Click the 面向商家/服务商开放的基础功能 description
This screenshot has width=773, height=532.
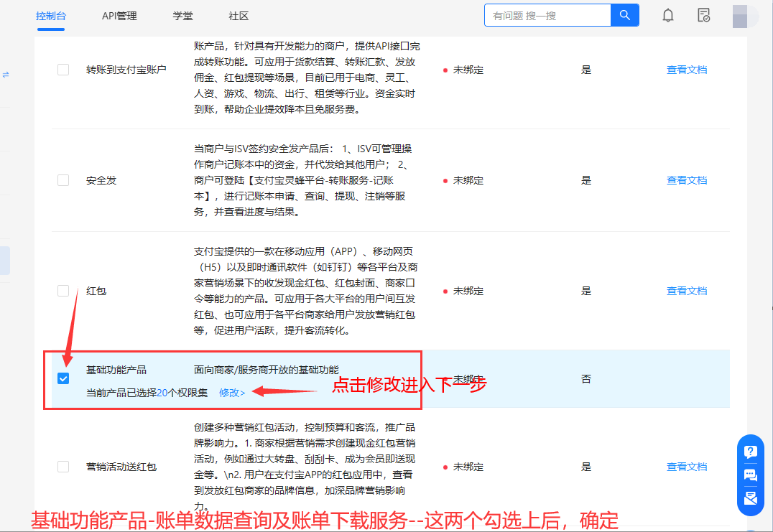pyautogui.click(x=267, y=370)
